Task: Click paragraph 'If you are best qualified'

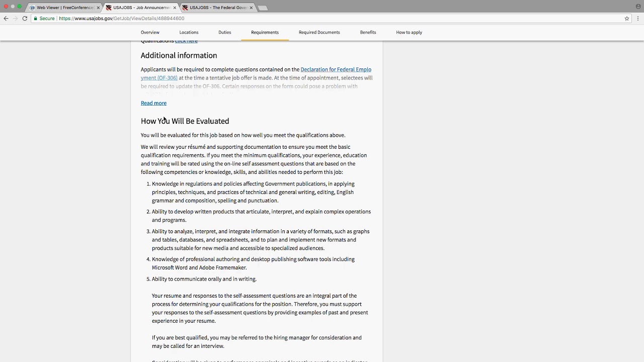Action: click(257, 342)
